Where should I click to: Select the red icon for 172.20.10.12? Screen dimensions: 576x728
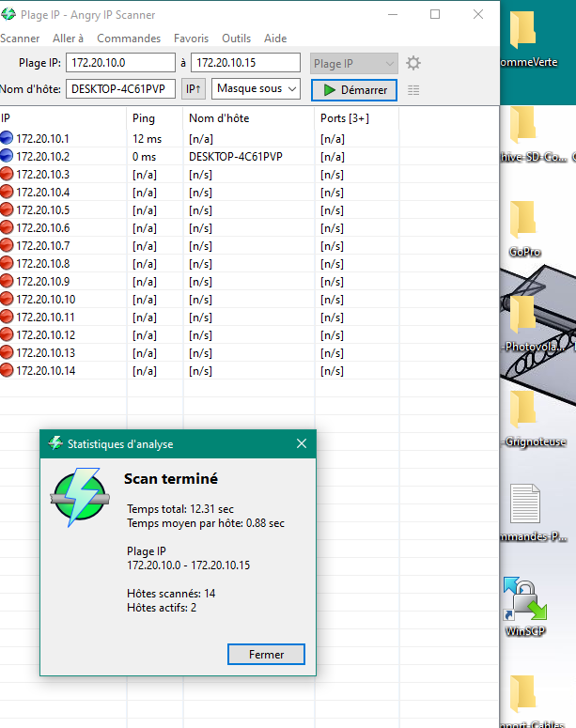click(x=7, y=334)
